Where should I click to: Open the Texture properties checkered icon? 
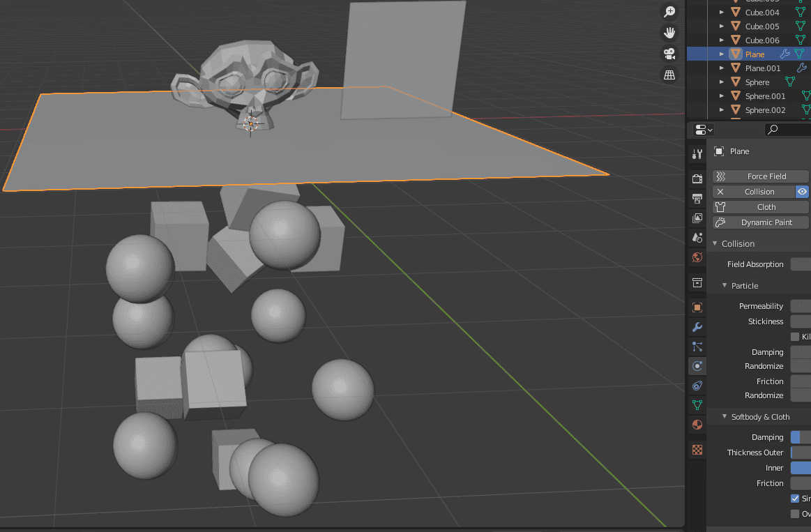[697, 450]
